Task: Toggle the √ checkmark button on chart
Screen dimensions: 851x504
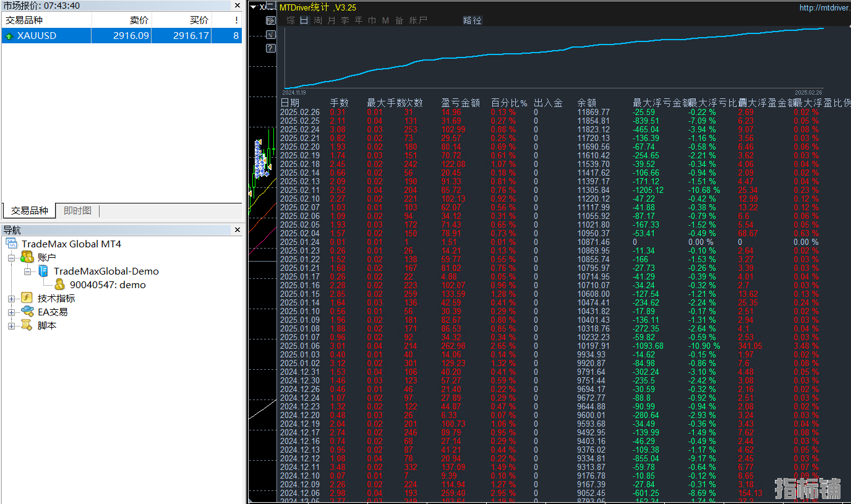Action: tap(270, 35)
